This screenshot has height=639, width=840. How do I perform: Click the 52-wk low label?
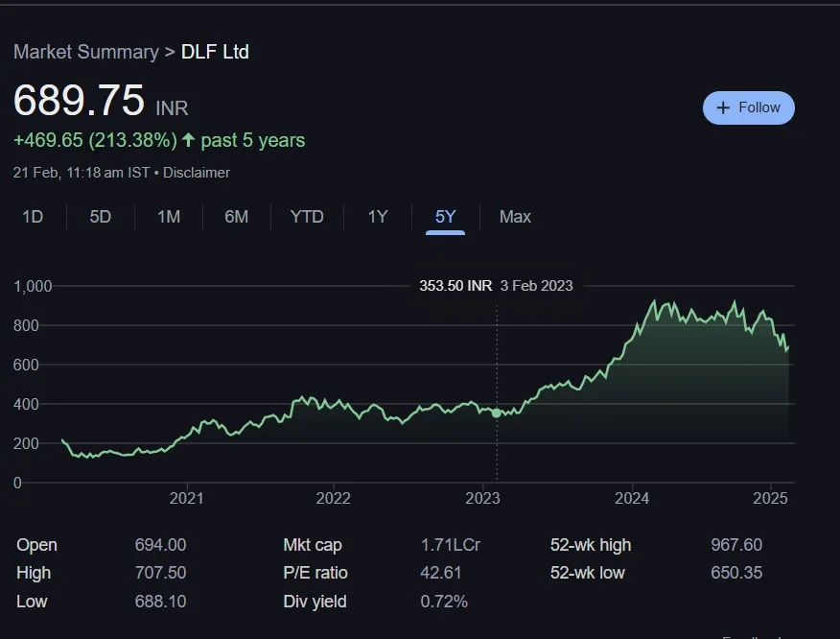pyautogui.click(x=588, y=573)
